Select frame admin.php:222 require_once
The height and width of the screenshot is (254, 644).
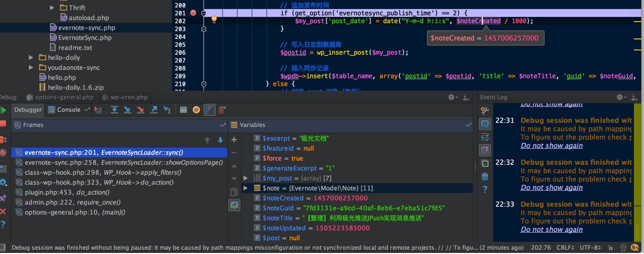(120, 203)
